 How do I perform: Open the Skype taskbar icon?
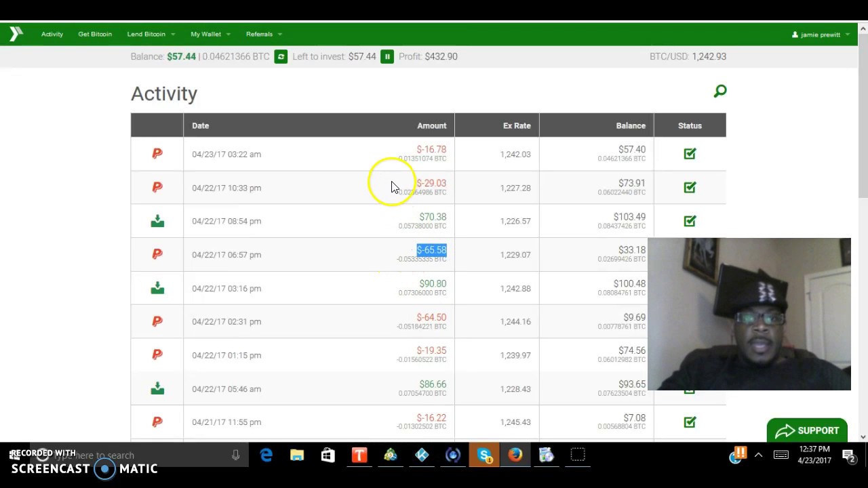click(x=484, y=455)
